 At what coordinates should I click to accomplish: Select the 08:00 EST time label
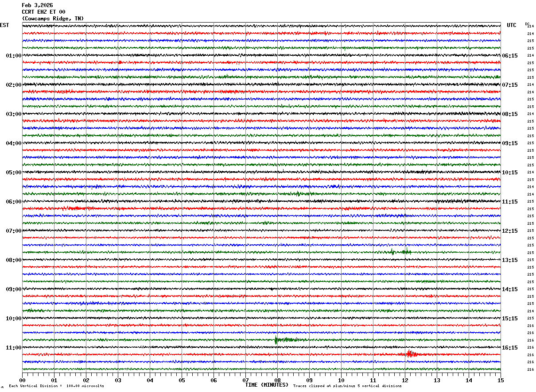click(14, 260)
